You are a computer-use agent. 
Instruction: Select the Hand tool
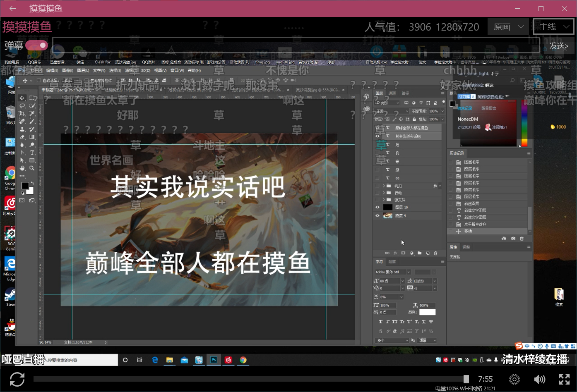[x=22, y=168]
